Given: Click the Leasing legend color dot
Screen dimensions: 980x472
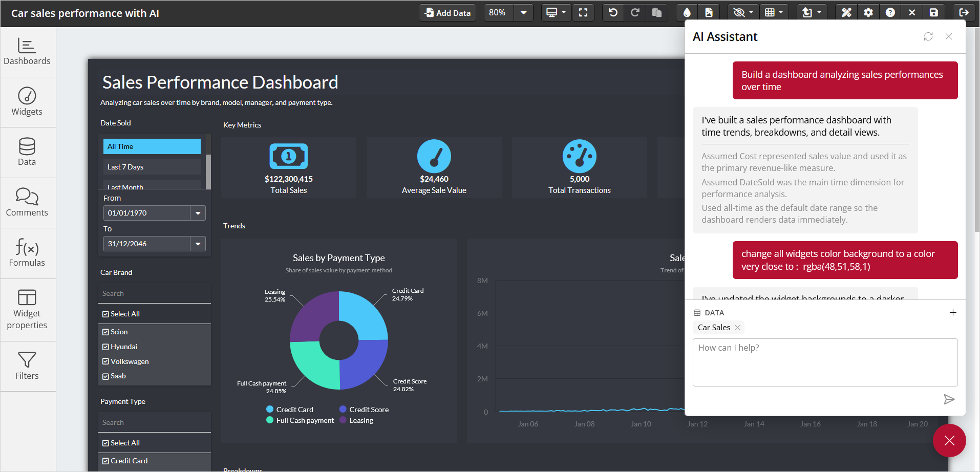Looking at the screenshot, I should coord(343,420).
